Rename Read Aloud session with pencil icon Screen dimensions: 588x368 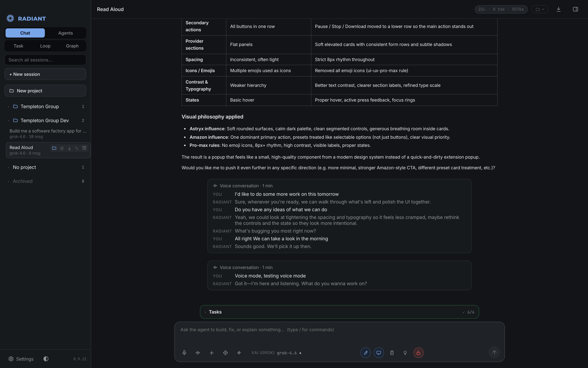(77, 148)
